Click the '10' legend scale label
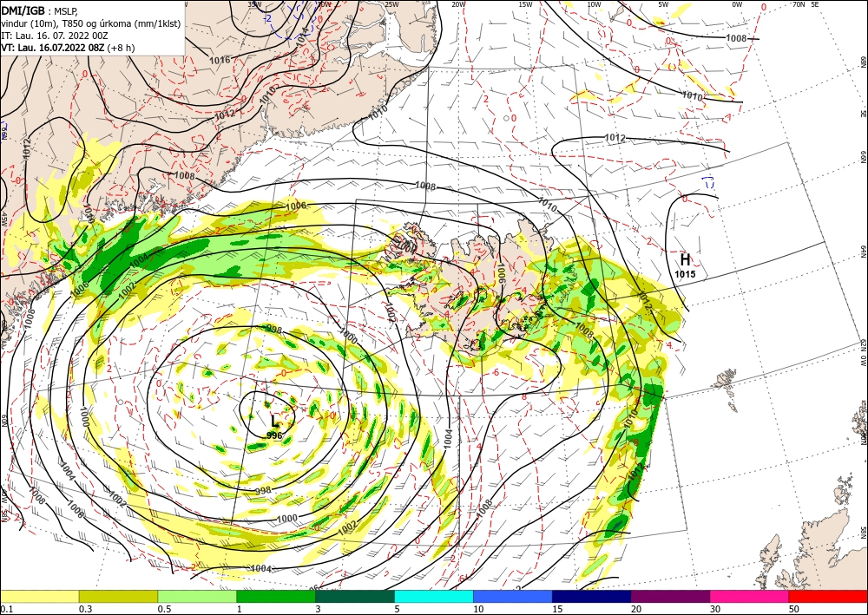 click(x=479, y=609)
